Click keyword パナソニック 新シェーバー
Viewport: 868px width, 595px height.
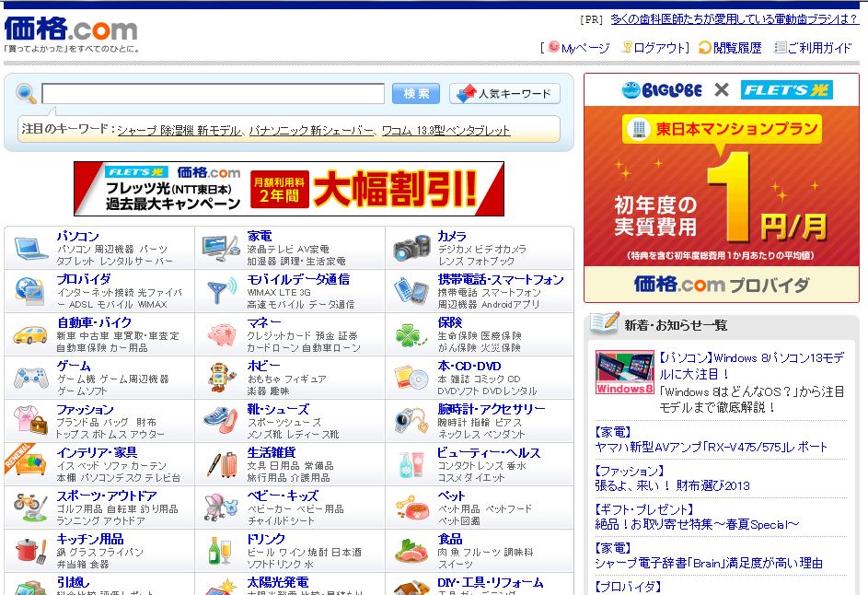click(x=311, y=131)
